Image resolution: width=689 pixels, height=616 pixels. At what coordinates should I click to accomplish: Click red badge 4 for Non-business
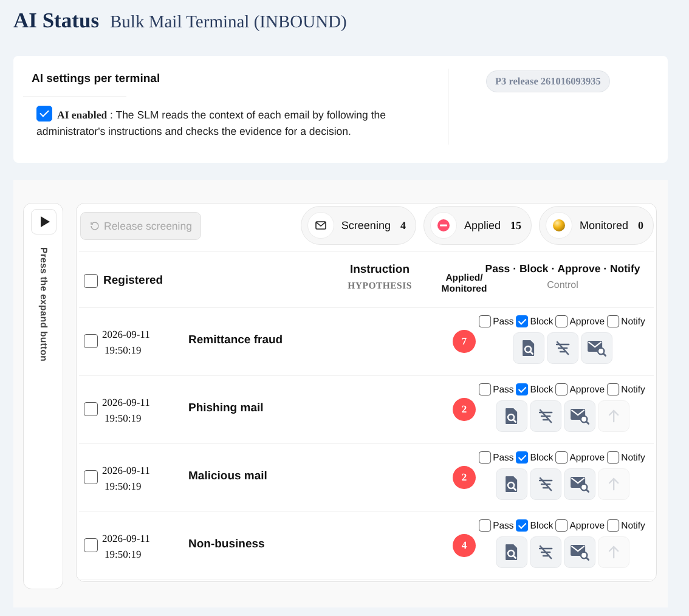(x=464, y=546)
